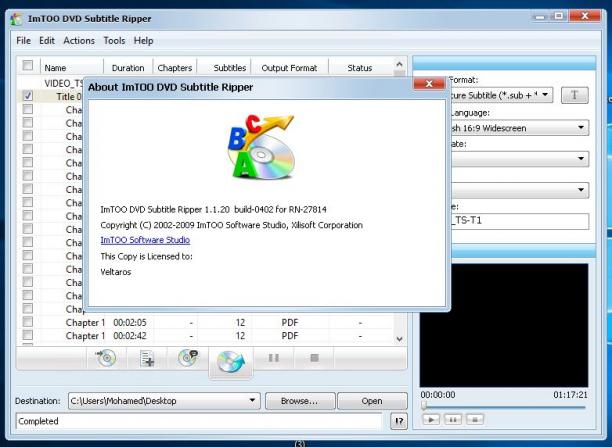Click the licensee name 'Veltaros'
The width and height of the screenshot is (612, 447).
pyautogui.click(x=116, y=272)
